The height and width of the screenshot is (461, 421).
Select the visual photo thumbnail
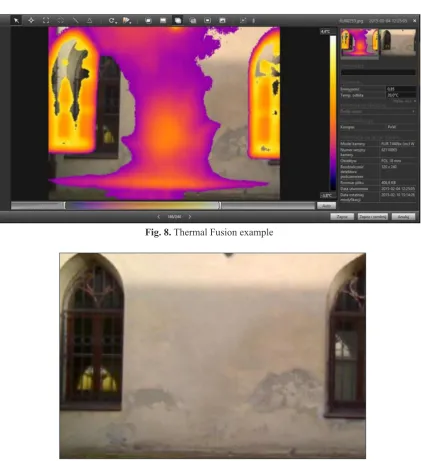click(x=398, y=42)
